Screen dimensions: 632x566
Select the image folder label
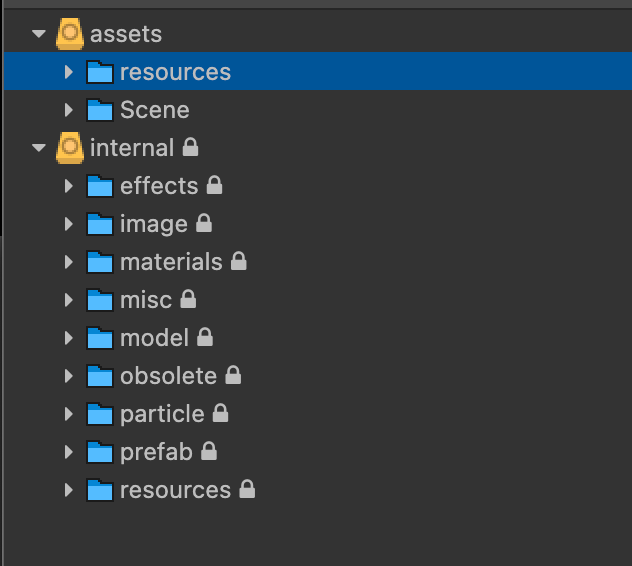(153, 224)
